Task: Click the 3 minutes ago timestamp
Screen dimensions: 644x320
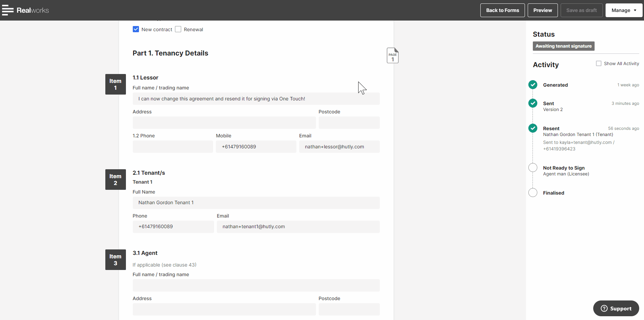Action: coord(625,103)
